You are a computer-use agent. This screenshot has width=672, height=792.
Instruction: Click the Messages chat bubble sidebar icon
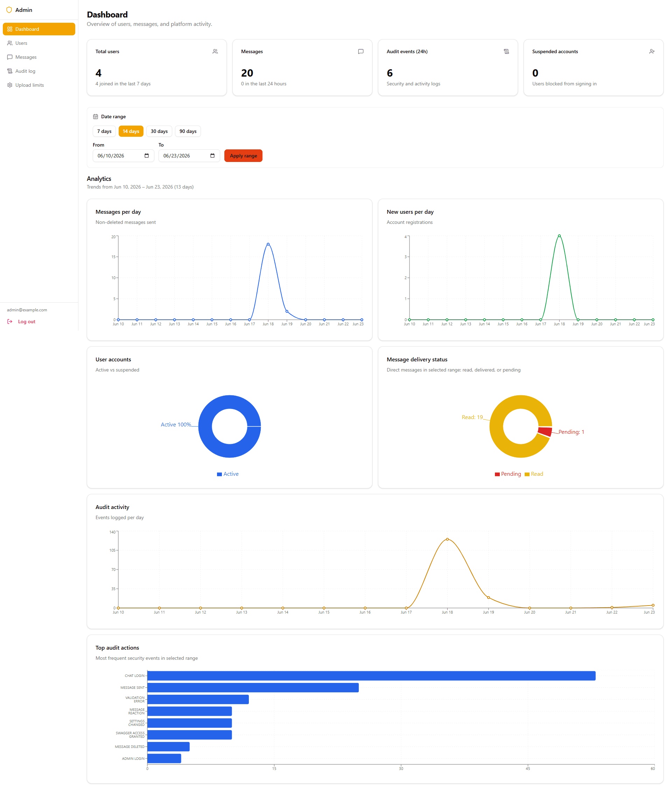click(x=10, y=57)
